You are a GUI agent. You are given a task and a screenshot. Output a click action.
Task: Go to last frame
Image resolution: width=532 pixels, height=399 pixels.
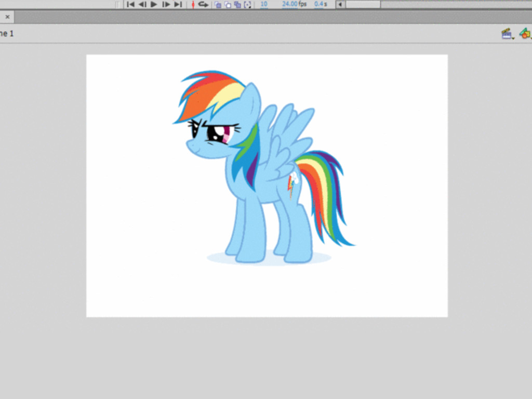pyautogui.click(x=178, y=4)
